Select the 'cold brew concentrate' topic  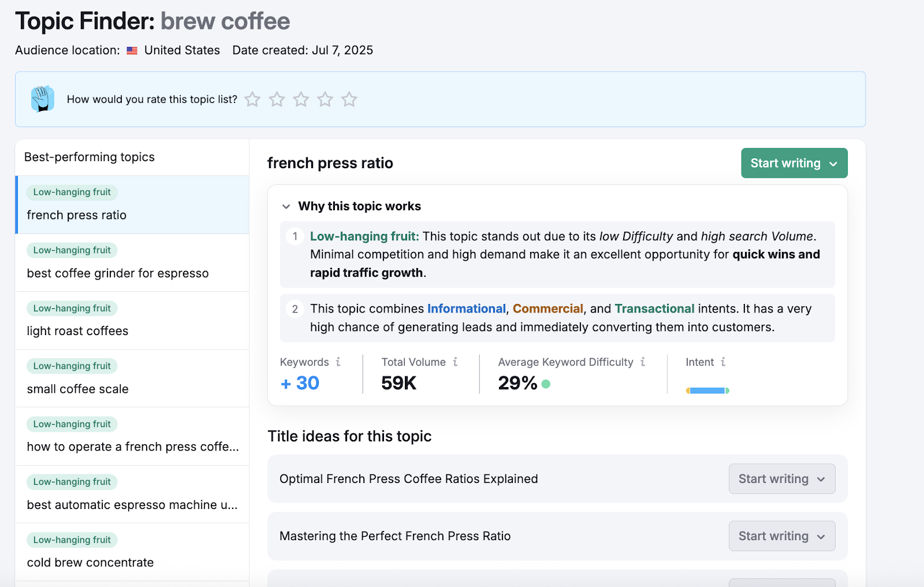pos(90,563)
